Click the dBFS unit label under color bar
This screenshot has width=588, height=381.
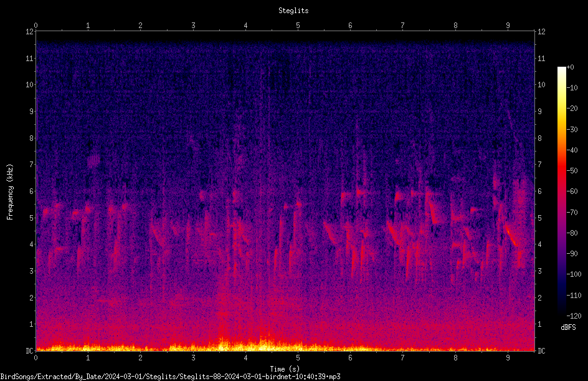coord(568,327)
